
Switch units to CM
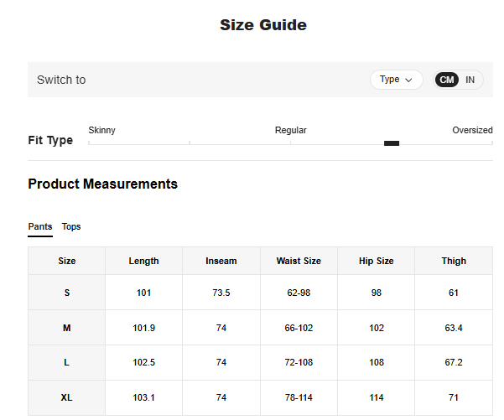pyautogui.click(x=447, y=80)
